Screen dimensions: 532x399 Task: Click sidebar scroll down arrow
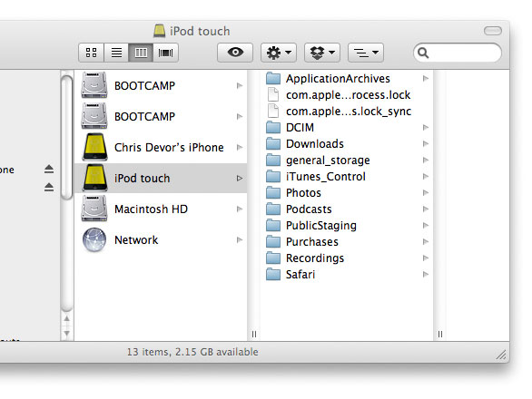(x=67, y=333)
